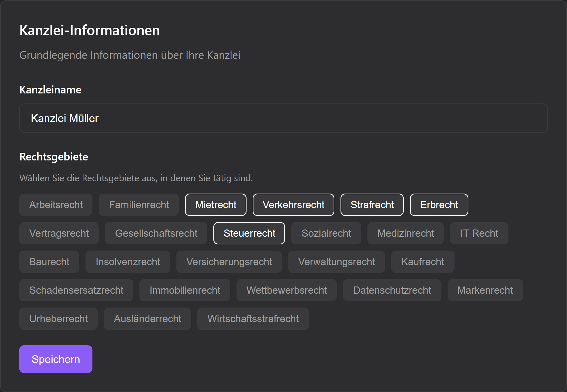Activate the Gesellschaftsrecht chip
This screenshot has height=392, width=567.
[x=156, y=233]
